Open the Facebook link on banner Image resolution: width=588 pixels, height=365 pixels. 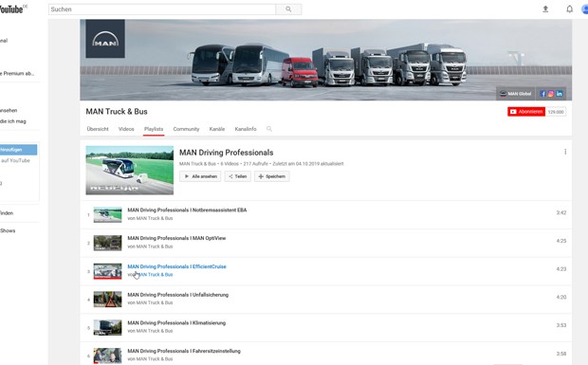coord(542,94)
